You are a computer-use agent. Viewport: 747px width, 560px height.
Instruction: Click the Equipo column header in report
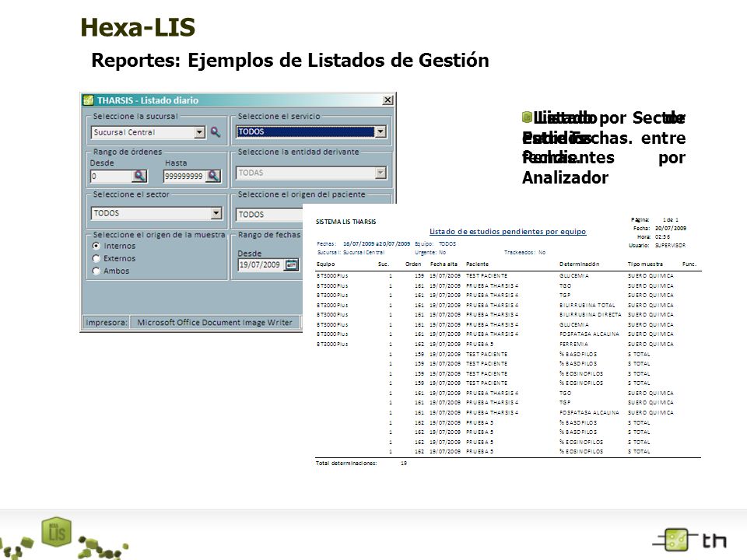(326, 264)
